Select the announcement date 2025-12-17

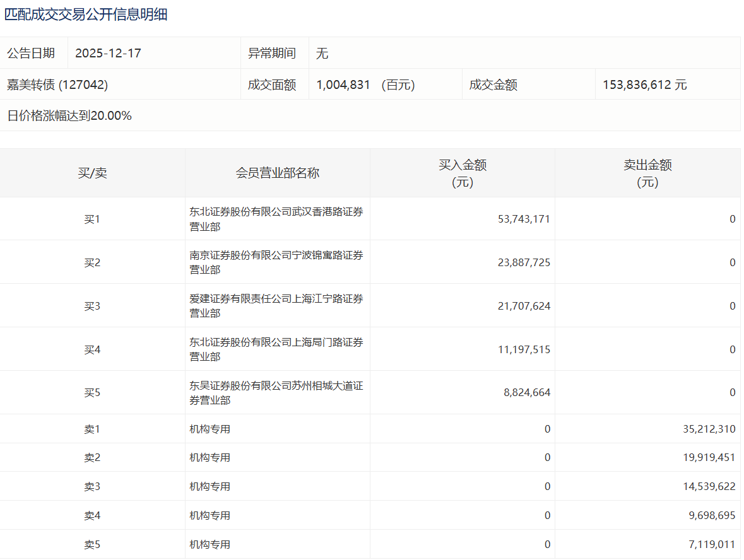[108, 53]
